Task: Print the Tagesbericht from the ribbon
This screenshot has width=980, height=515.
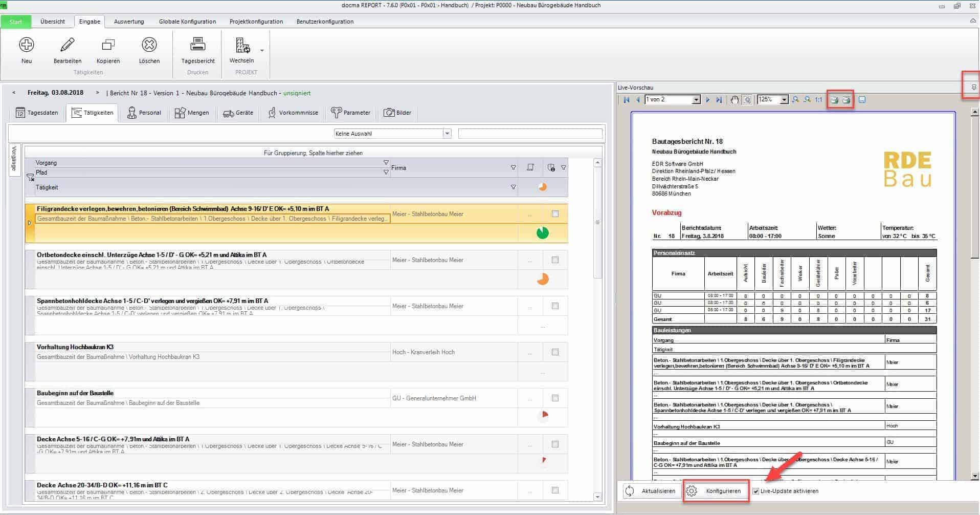Action: coord(198,45)
